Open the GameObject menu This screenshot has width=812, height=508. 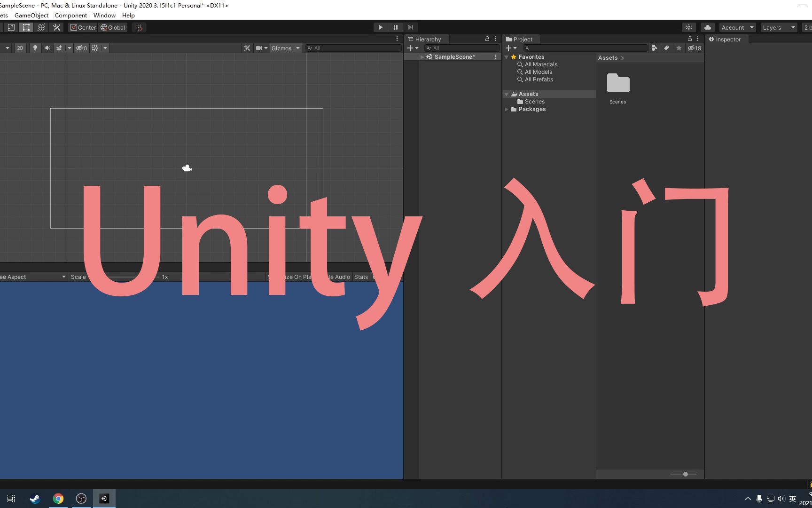(x=31, y=15)
